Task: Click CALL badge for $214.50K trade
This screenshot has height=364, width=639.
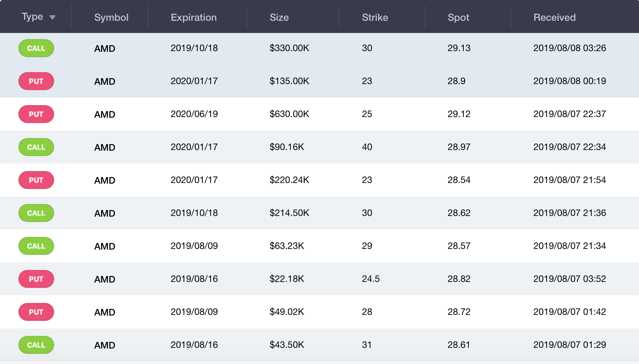Action: (36, 213)
